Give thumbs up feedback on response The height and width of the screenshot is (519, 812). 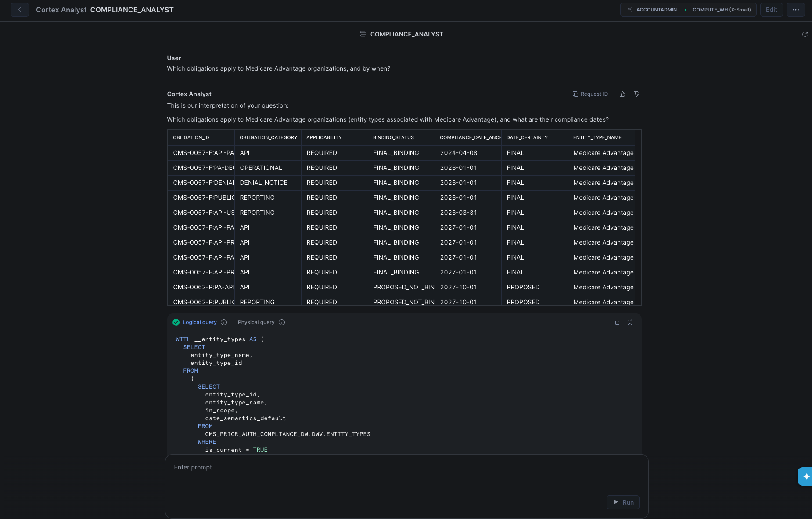point(622,94)
